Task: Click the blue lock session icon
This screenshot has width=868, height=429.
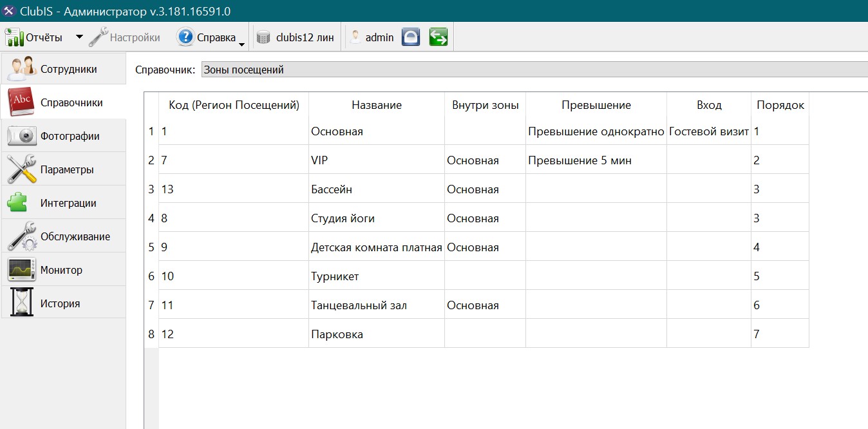Action: pos(411,37)
